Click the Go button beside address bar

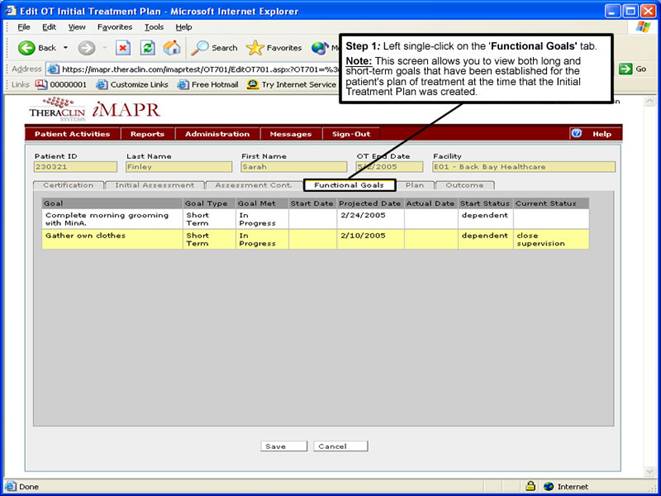pos(633,68)
